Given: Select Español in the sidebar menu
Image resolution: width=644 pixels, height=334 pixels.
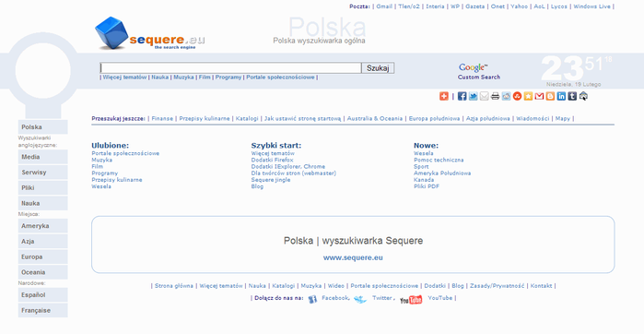Looking at the screenshot, I should 42,295.
